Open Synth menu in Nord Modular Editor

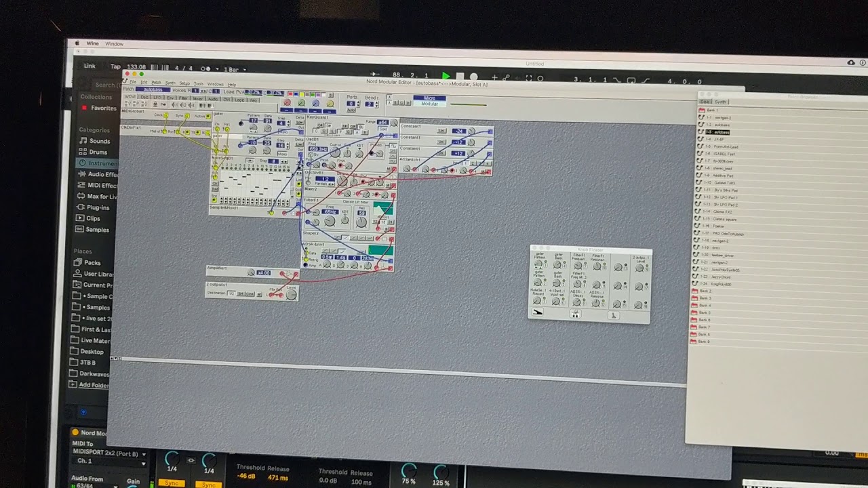coord(170,83)
